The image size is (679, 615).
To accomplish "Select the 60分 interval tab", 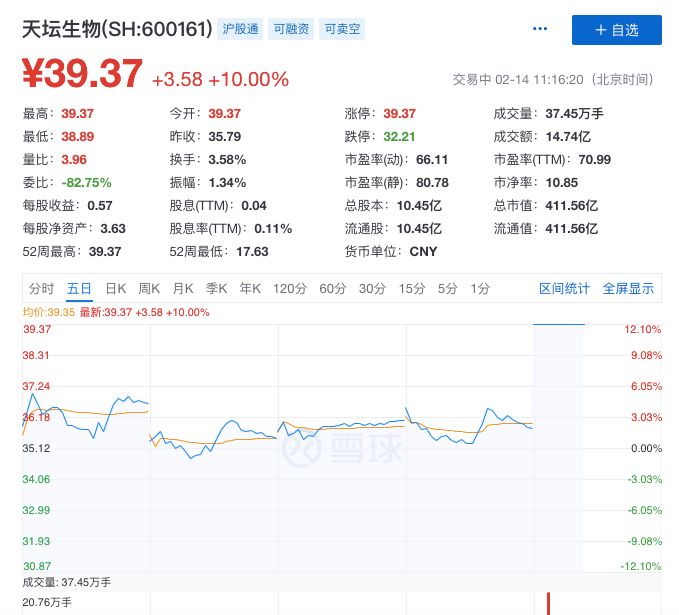I will coord(333,288).
